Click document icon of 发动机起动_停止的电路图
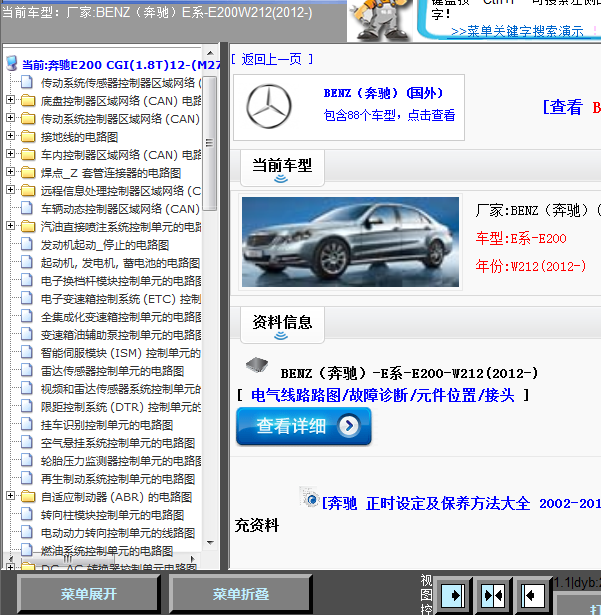601x615 pixels. point(27,244)
